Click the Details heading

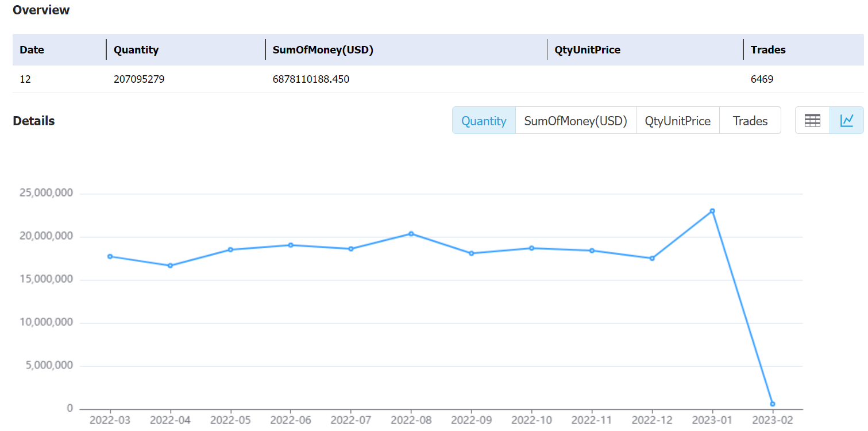point(34,121)
